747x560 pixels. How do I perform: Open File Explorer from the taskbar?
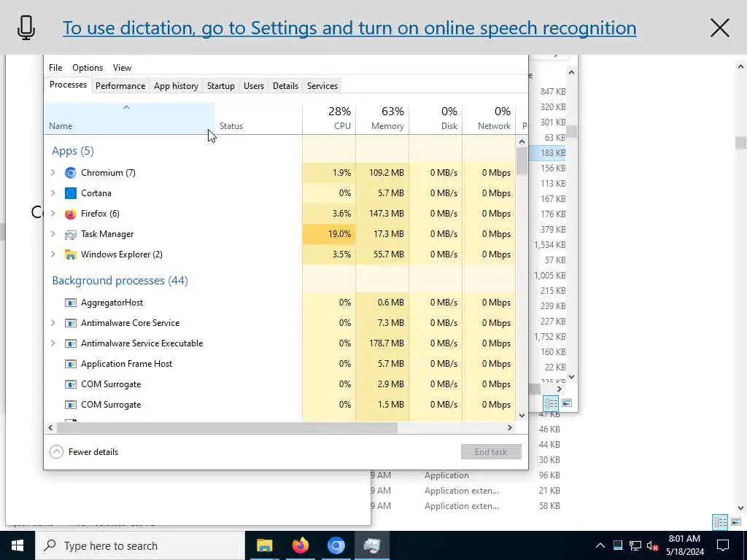264,545
